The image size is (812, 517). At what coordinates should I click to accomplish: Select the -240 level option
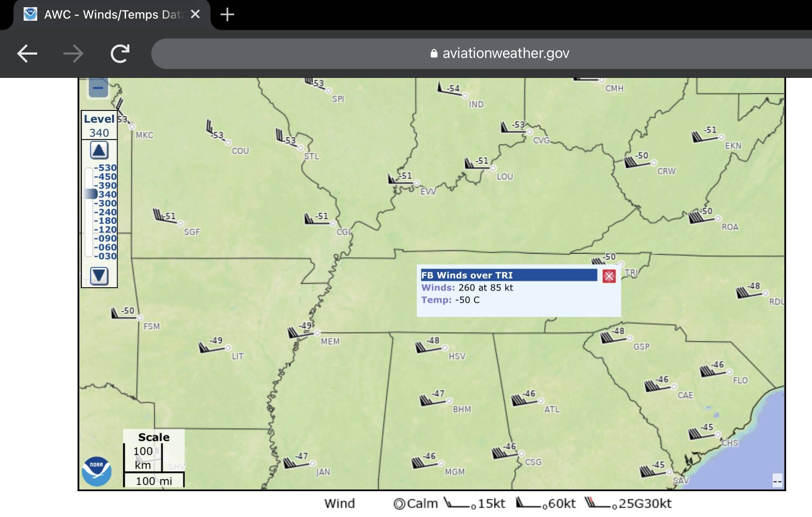(105, 212)
